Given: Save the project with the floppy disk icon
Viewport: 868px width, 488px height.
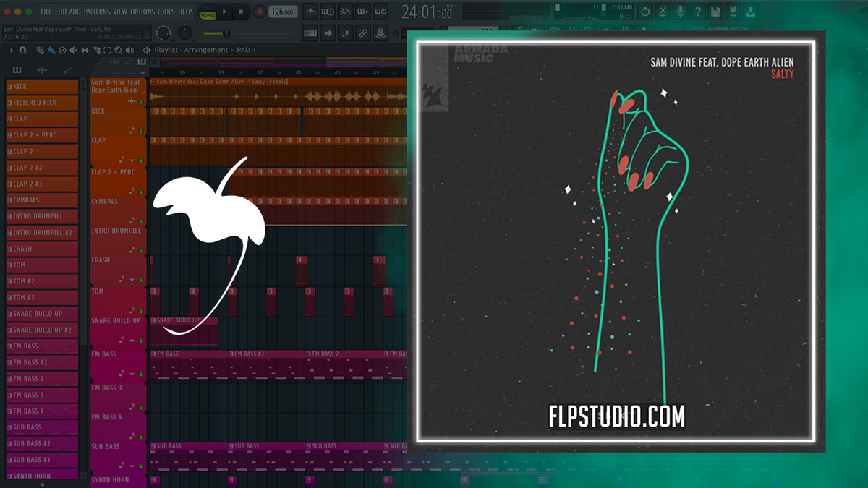Looking at the screenshot, I should coord(716,10).
